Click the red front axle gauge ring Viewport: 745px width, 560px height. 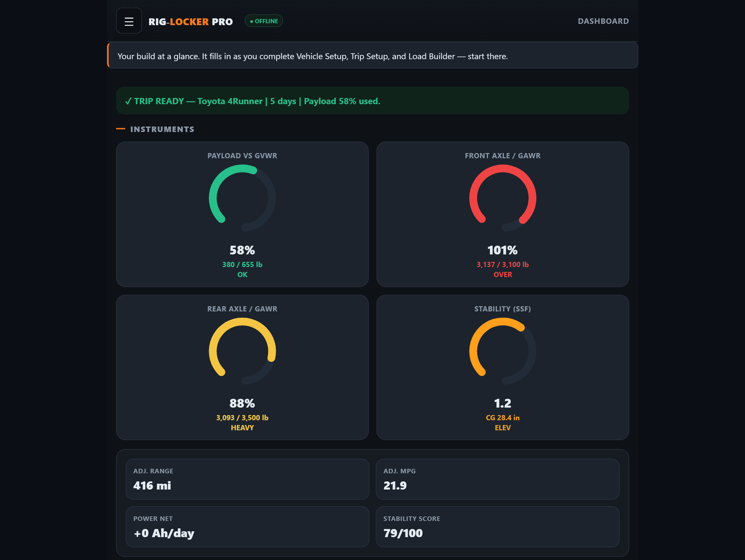click(503, 198)
